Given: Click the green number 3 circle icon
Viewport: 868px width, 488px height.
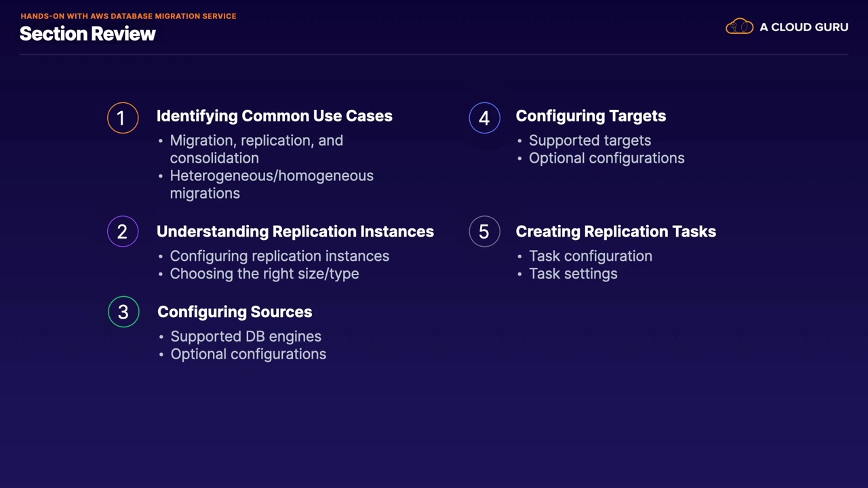Looking at the screenshot, I should [123, 312].
